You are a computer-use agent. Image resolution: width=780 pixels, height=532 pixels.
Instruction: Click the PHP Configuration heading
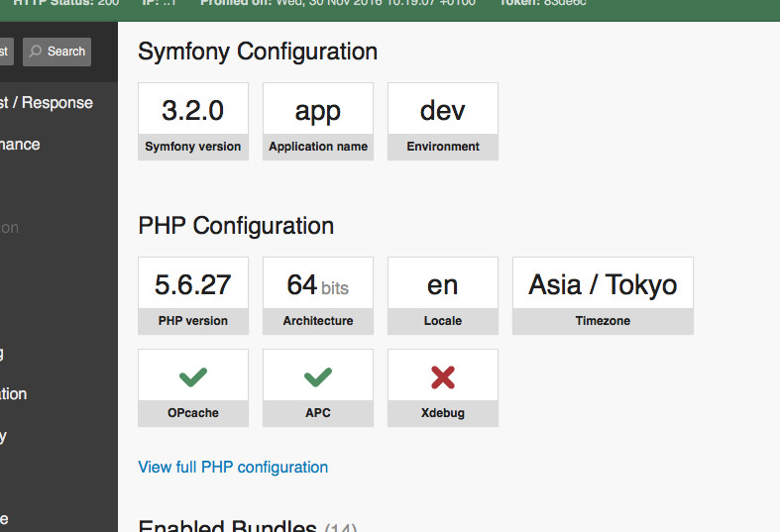click(x=236, y=226)
